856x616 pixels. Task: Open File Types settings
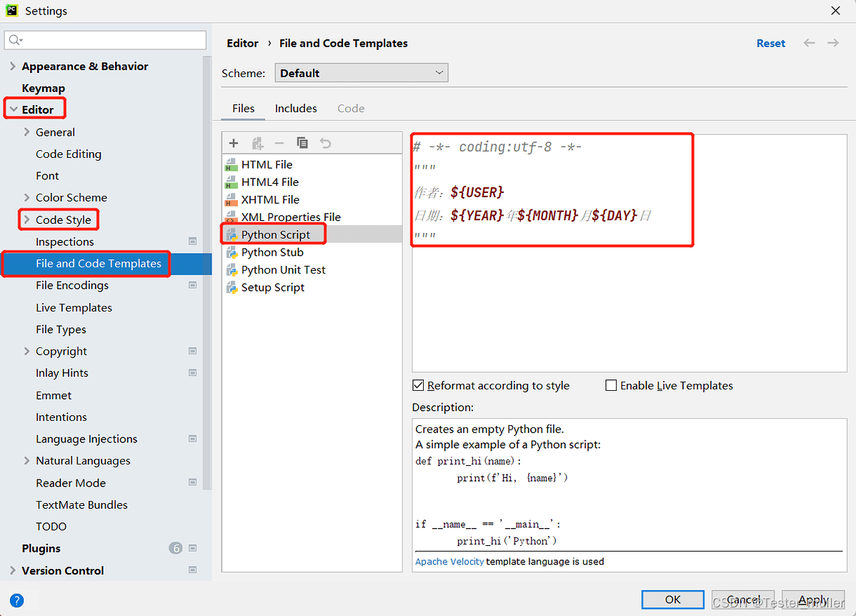point(61,329)
